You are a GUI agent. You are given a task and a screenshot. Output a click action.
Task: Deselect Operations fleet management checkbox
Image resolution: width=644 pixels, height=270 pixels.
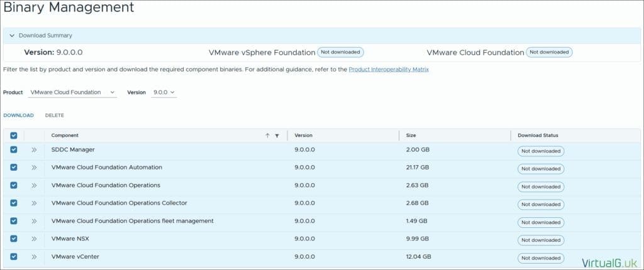coord(14,221)
